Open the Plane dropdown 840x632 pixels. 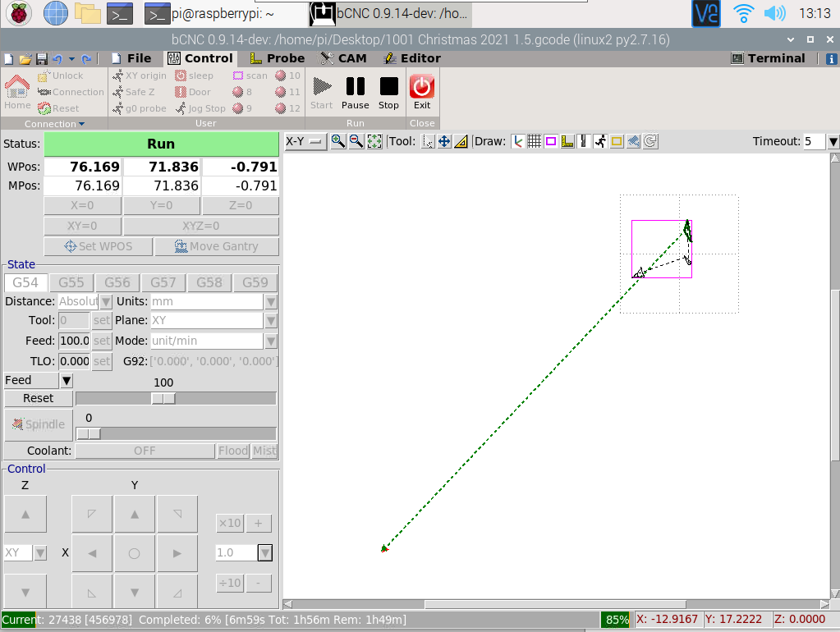pyautogui.click(x=271, y=320)
